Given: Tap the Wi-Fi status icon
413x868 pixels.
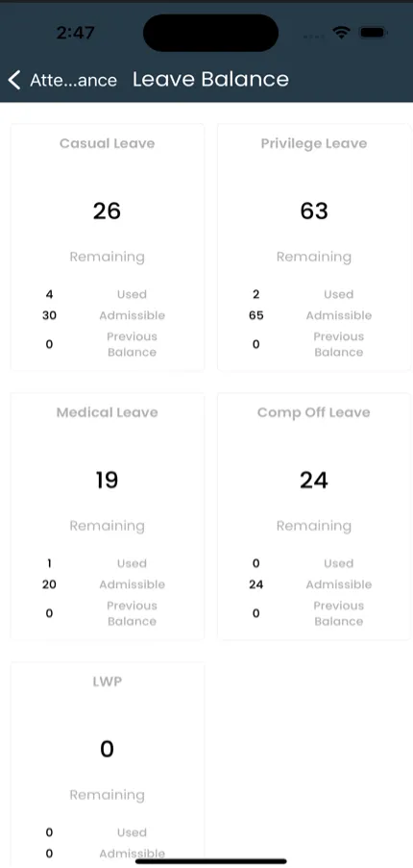Looking at the screenshot, I should point(342,34).
